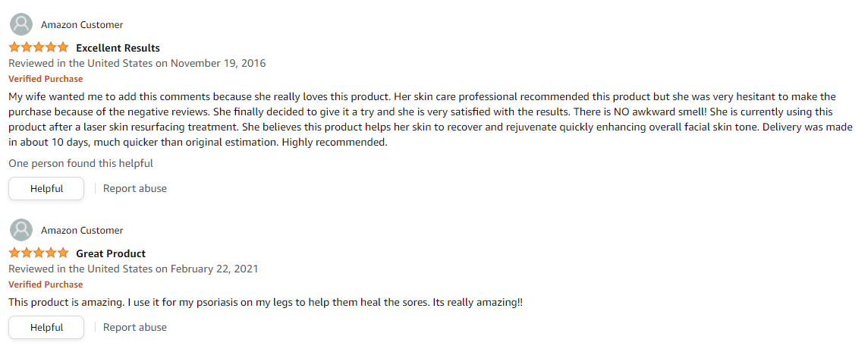The image size is (868, 349).
Task: Mark the psoriasis review as Helpful
Action: (46, 328)
